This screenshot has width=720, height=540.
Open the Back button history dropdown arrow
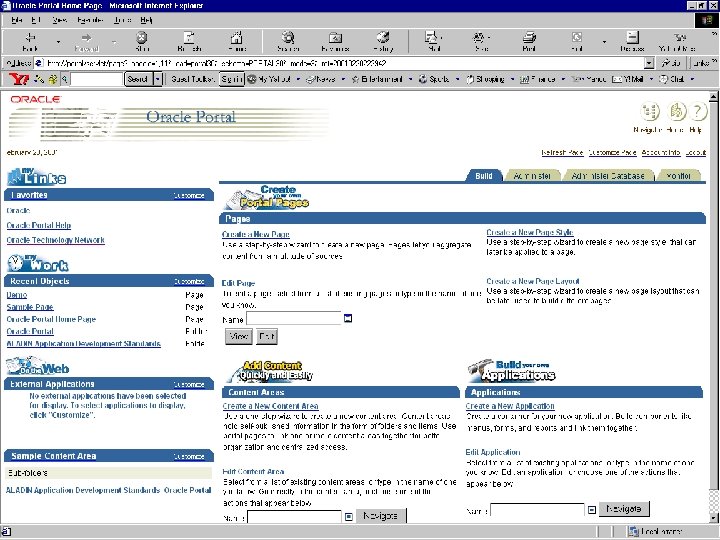click(58, 42)
